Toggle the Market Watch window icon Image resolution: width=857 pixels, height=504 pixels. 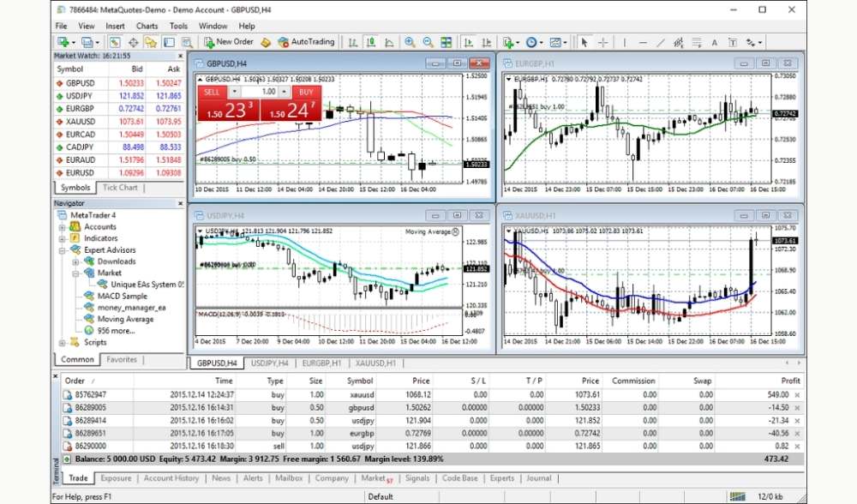[x=114, y=42]
